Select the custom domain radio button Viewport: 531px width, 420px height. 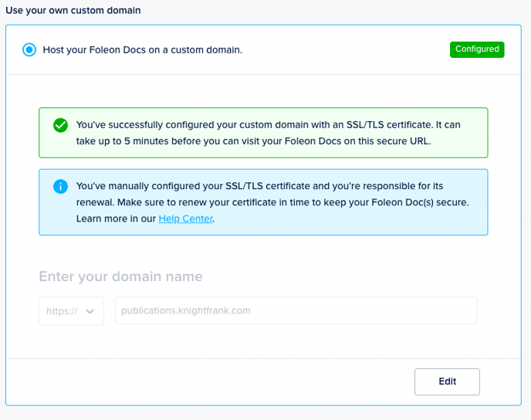[x=29, y=49]
